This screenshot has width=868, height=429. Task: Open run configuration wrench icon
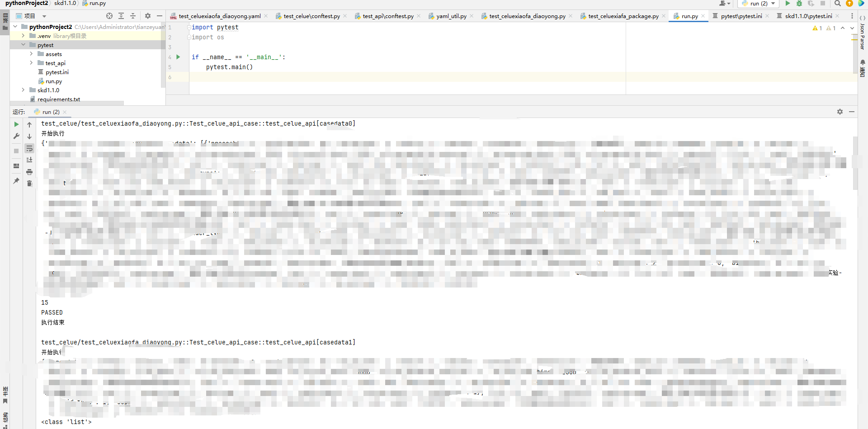coord(16,136)
